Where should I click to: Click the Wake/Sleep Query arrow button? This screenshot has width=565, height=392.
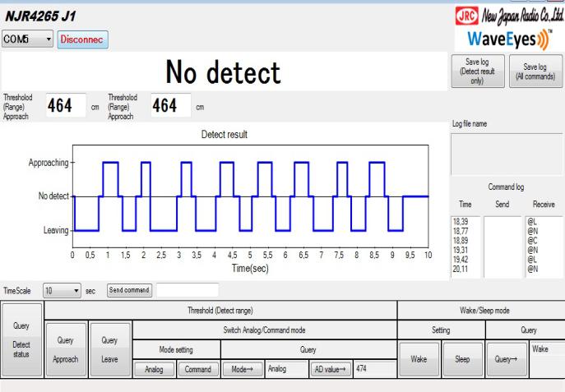click(x=507, y=359)
